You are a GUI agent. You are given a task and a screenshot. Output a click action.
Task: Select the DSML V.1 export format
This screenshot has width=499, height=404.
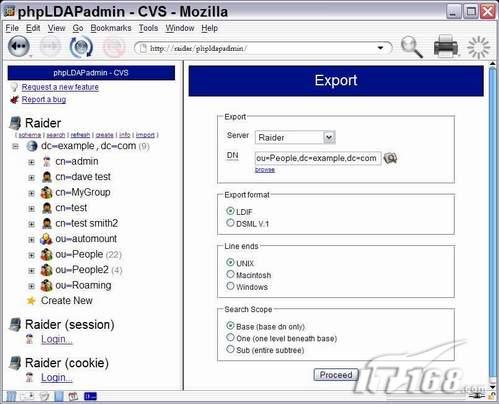230,223
